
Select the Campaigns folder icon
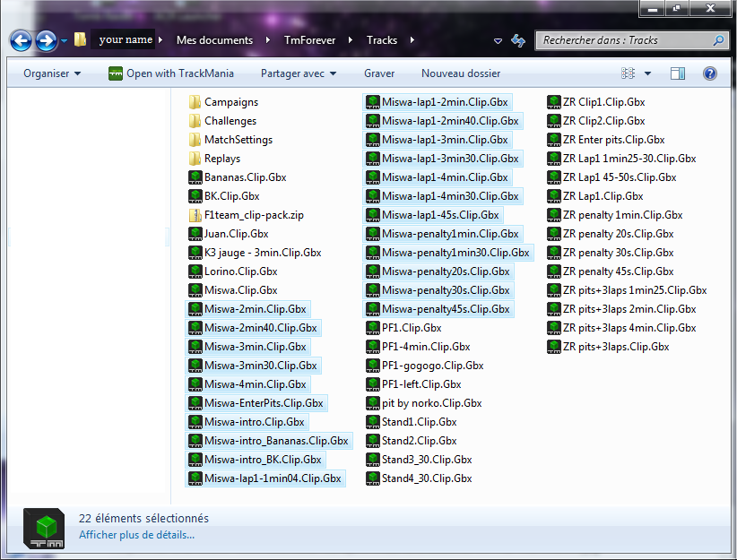coord(195,102)
